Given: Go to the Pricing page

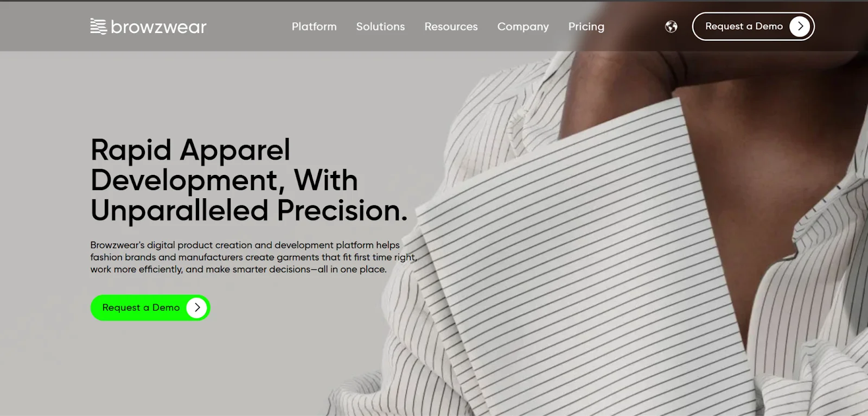Looking at the screenshot, I should pos(586,26).
